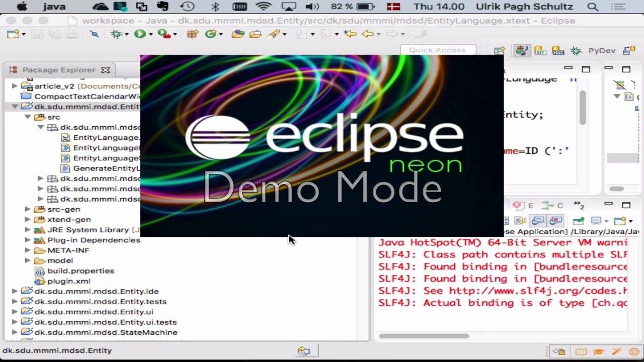Click the Pin Console icon

(x=579, y=221)
